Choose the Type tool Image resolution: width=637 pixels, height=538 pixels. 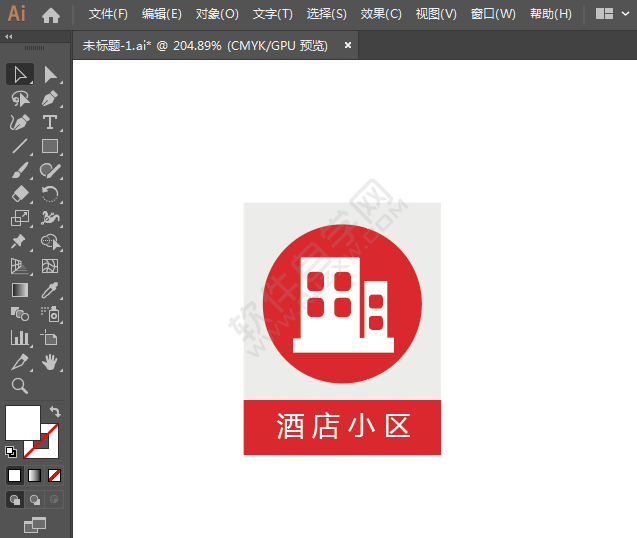coord(50,122)
